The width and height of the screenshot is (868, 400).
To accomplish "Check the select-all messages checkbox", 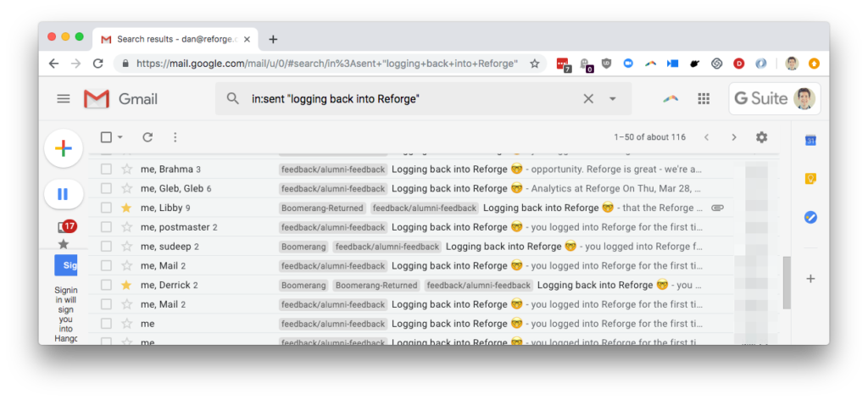I will [x=106, y=137].
